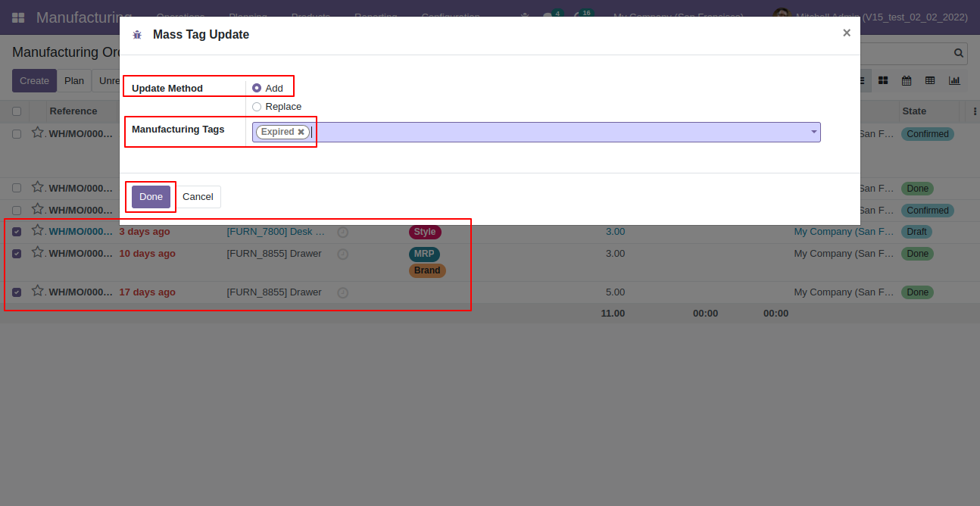Click company name on the Draft row
The image size is (980, 506).
click(844, 232)
